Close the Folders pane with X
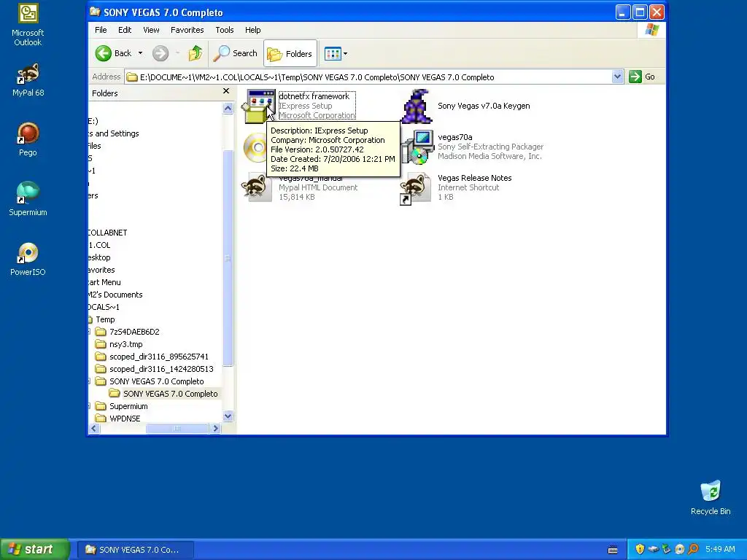Screen dimensions: 747x560 pos(226,91)
